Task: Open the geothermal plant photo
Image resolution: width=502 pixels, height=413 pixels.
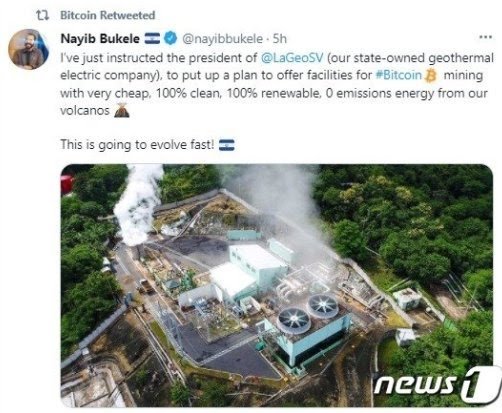Action: coord(277,285)
